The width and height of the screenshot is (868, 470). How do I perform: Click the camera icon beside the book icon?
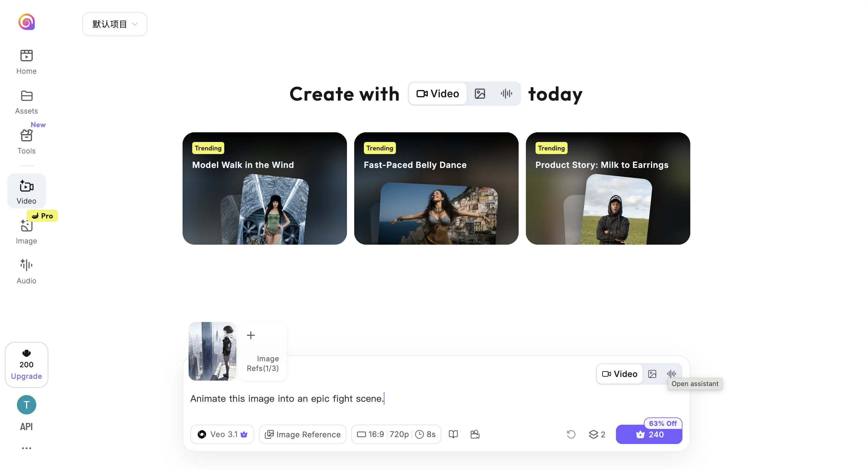[475, 434]
